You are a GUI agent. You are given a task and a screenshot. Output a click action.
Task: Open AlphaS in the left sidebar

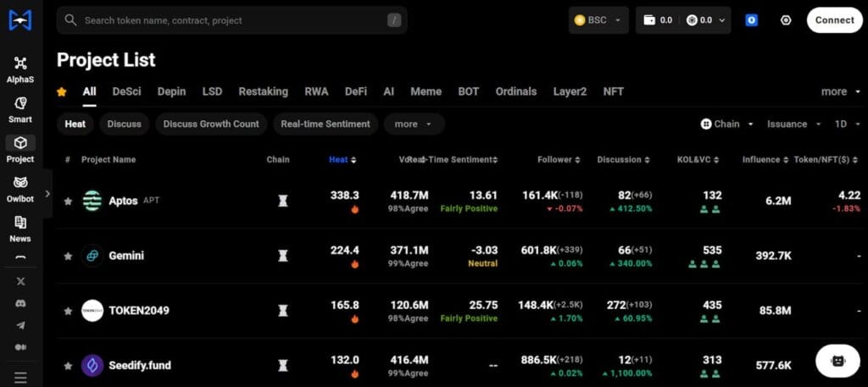tap(20, 69)
